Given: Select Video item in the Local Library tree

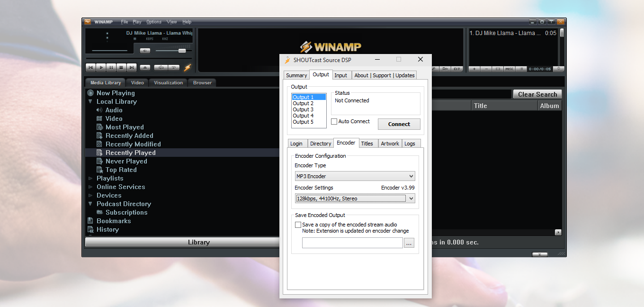Looking at the screenshot, I should point(114,118).
